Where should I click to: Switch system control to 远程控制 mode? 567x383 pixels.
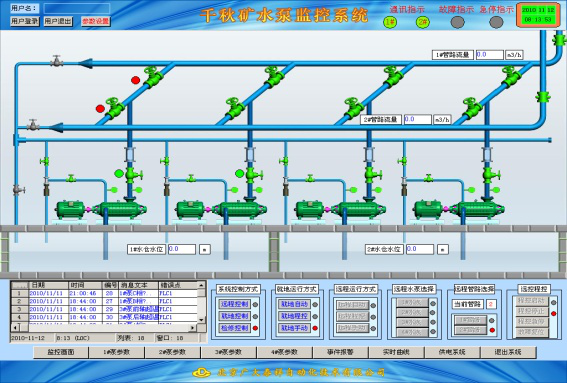coord(234,304)
